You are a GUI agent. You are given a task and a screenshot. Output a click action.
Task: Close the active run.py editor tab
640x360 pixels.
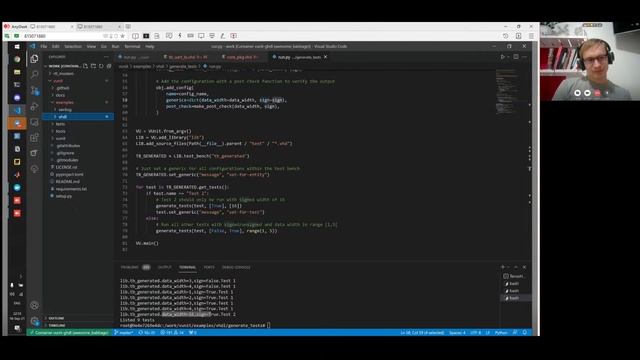[x=325, y=57]
